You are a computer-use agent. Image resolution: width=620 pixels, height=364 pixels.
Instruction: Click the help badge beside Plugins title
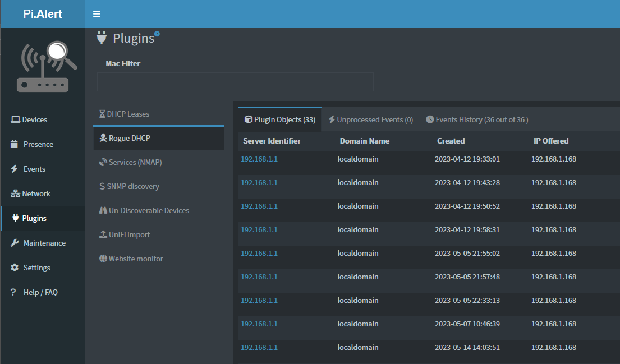click(x=157, y=34)
